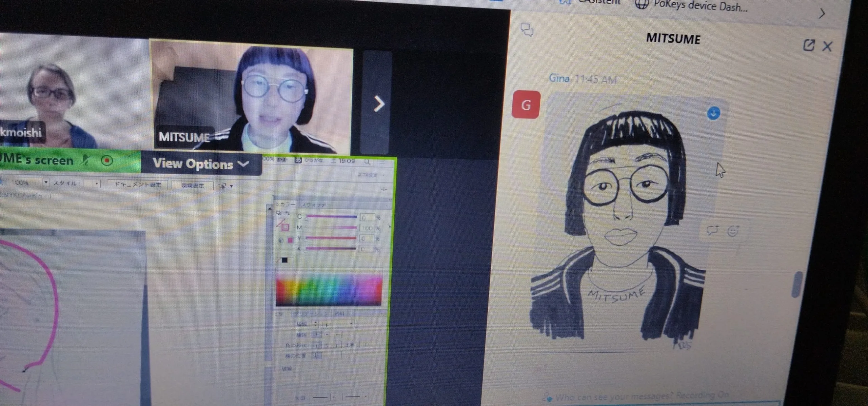This screenshot has width=868, height=406.
Task: Reply in thread to Gina's message
Action: click(x=712, y=230)
